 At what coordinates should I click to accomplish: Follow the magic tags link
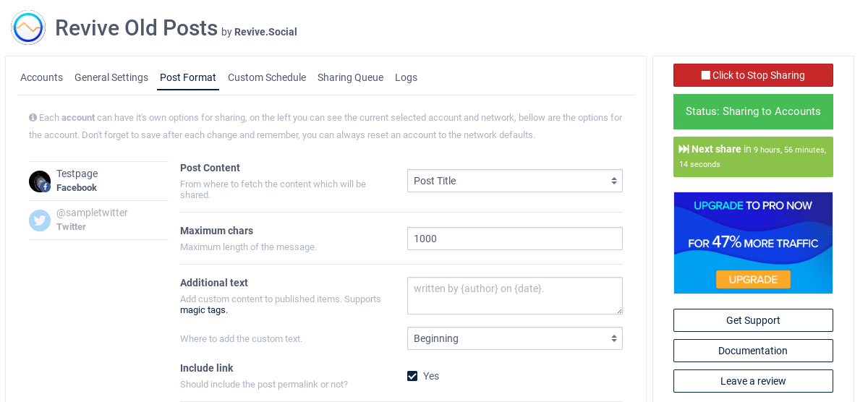(203, 310)
